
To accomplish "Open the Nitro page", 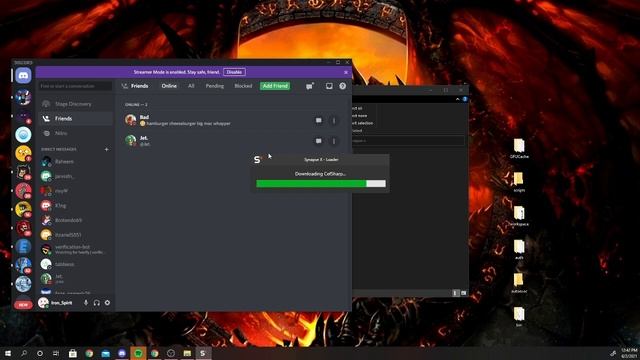I will tap(76, 133).
